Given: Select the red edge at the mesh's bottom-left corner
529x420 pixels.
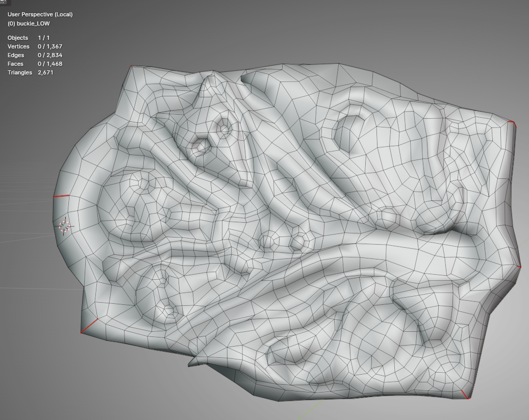Looking at the screenshot, I should (x=89, y=326).
